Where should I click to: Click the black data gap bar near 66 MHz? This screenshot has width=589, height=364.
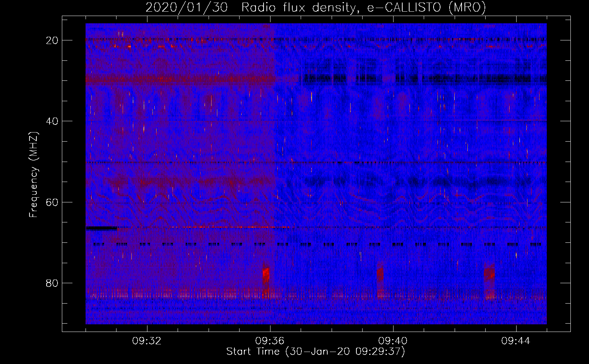pos(101,228)
